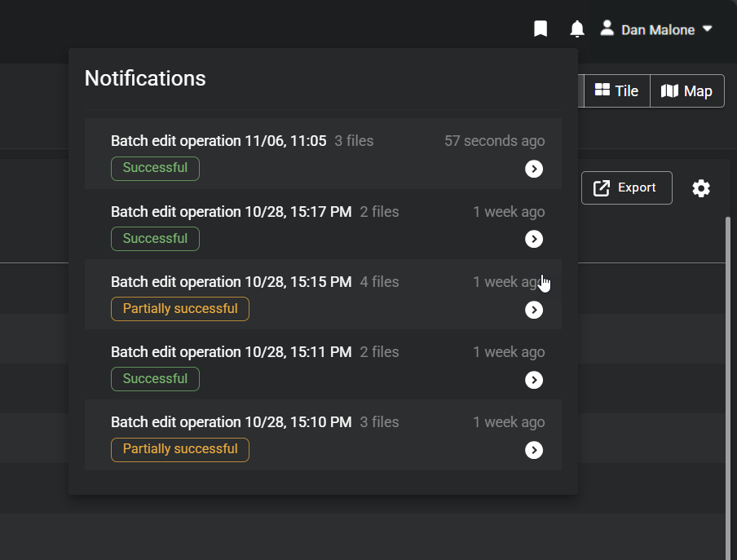Open the bookmarks icon in the top bar

coord(541,29)
